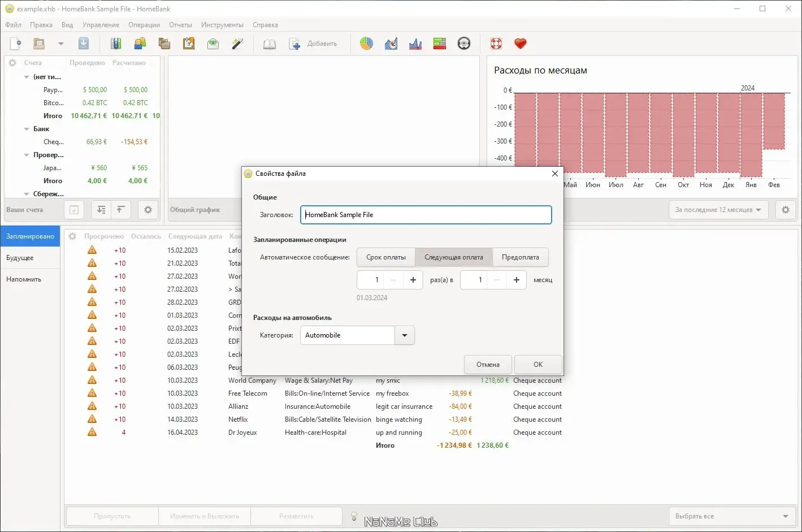Open Ваши счета panel settings gear
The image size is (802, 532).
click(148, 210)
